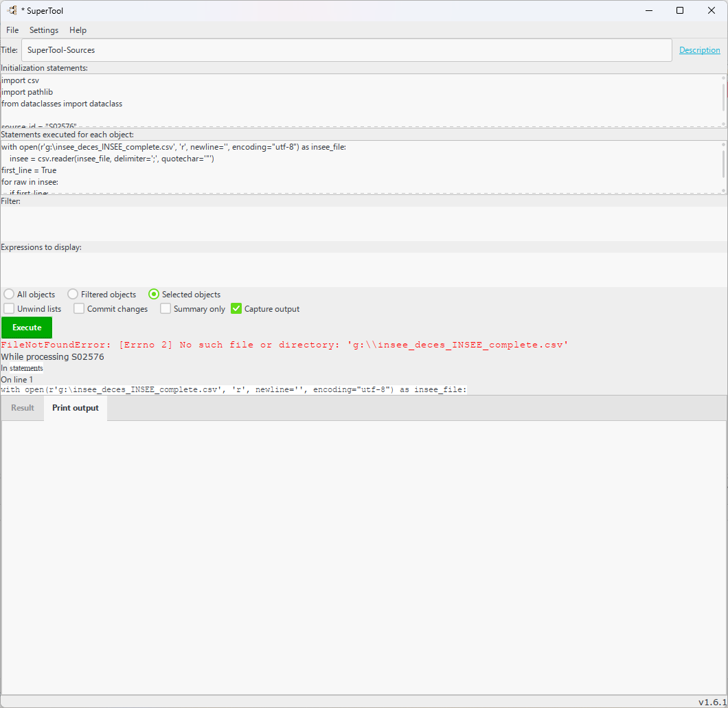Click the 'for raw in insee:' line
Image resolution: width=728 pixels, height=708 pixels.
pos(30,182)
